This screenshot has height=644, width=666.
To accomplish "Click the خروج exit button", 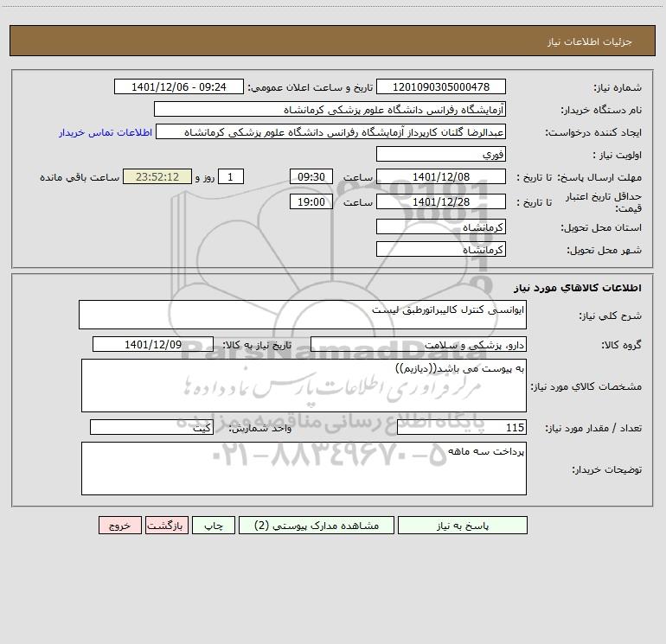I will pos(119,525).
